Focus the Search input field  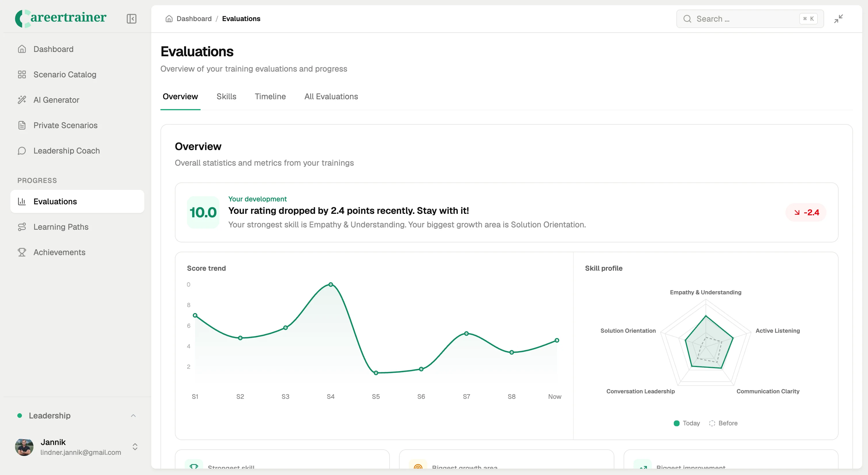[750, 19]
